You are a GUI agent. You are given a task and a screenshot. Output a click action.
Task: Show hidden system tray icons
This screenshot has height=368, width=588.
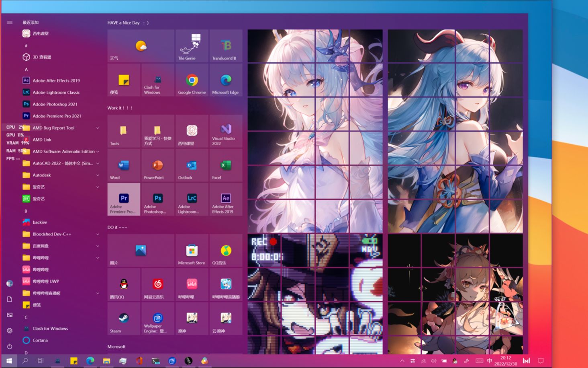(402, 361)
